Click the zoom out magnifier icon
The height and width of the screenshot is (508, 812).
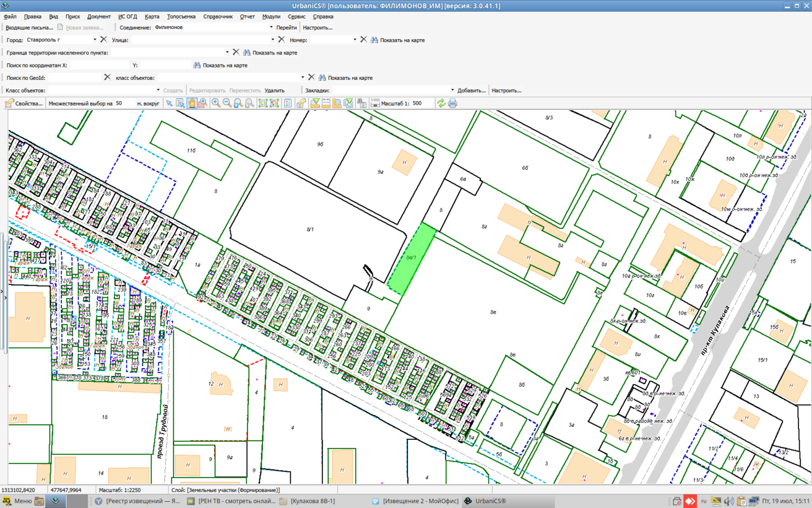(x=227, y=103)
